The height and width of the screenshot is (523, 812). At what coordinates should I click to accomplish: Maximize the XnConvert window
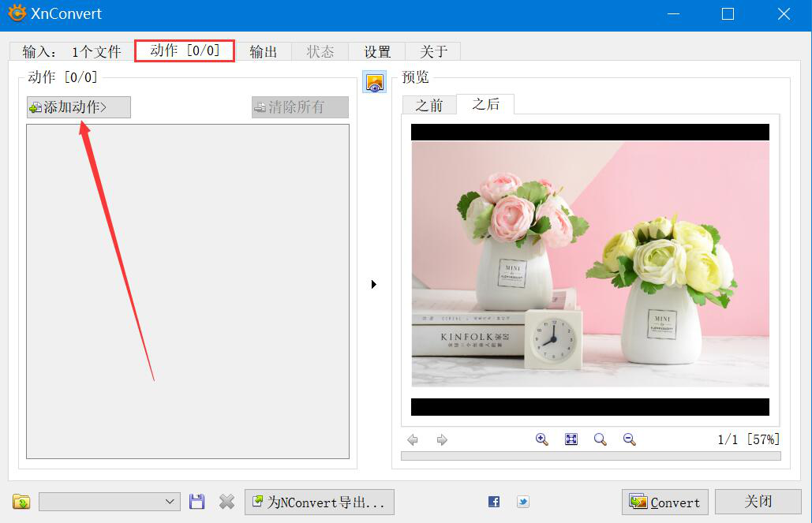point(728,14)
